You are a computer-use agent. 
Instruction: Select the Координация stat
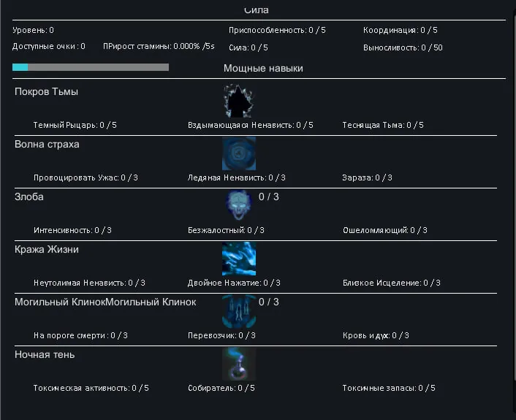400,30
